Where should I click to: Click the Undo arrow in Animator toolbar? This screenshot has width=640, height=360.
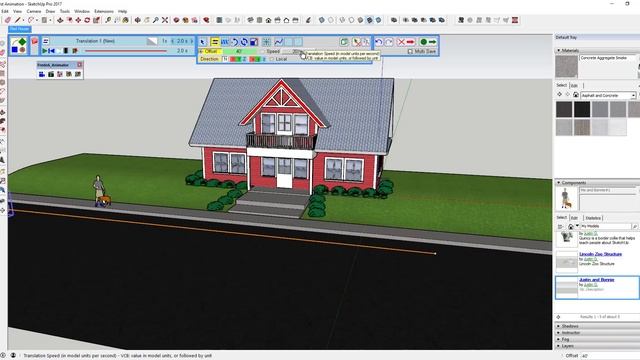coord(379,42)
